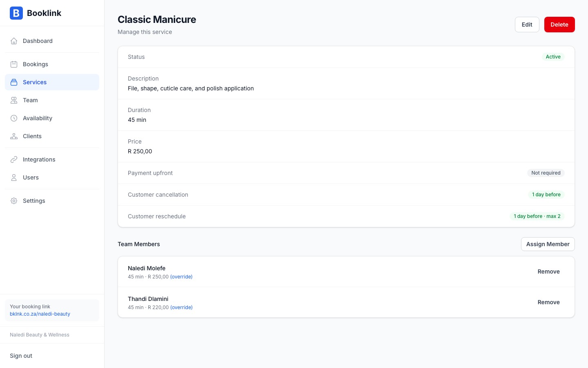588x368 pixels.
Task: Click Assign Member for Team Members
Action: pos(548,244)
